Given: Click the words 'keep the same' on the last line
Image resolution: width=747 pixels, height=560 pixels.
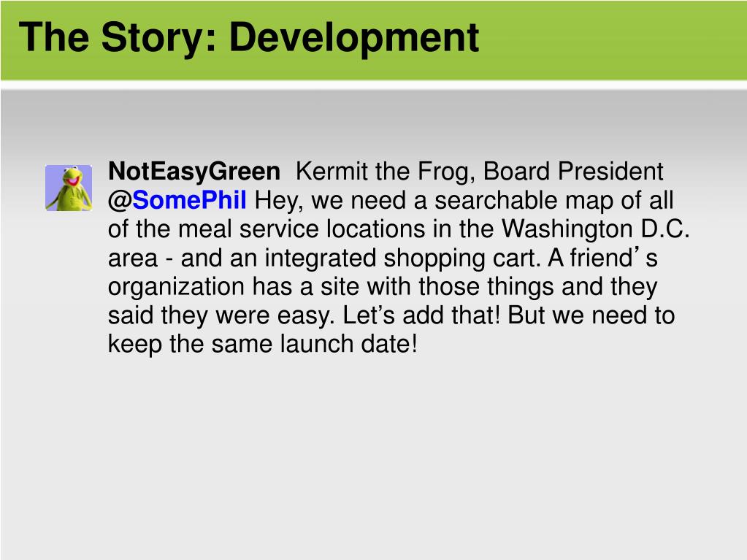Looking at the screenshot, I should click(190, 343).
